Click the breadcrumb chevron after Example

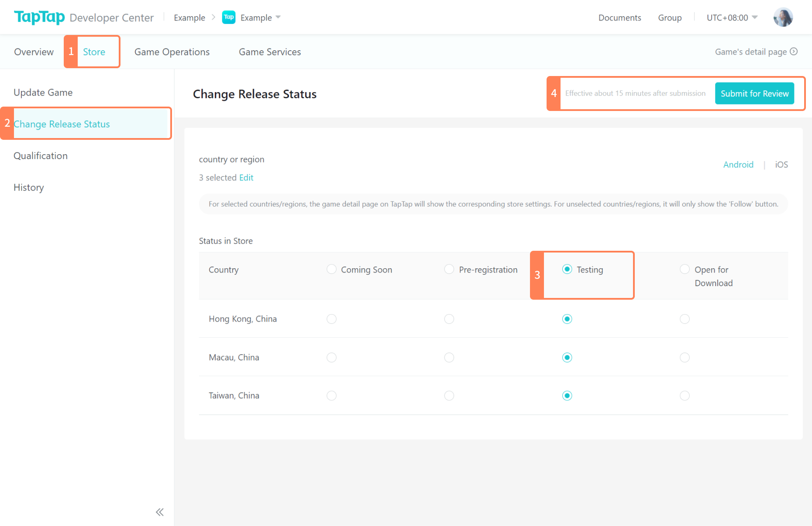(213, 17)
